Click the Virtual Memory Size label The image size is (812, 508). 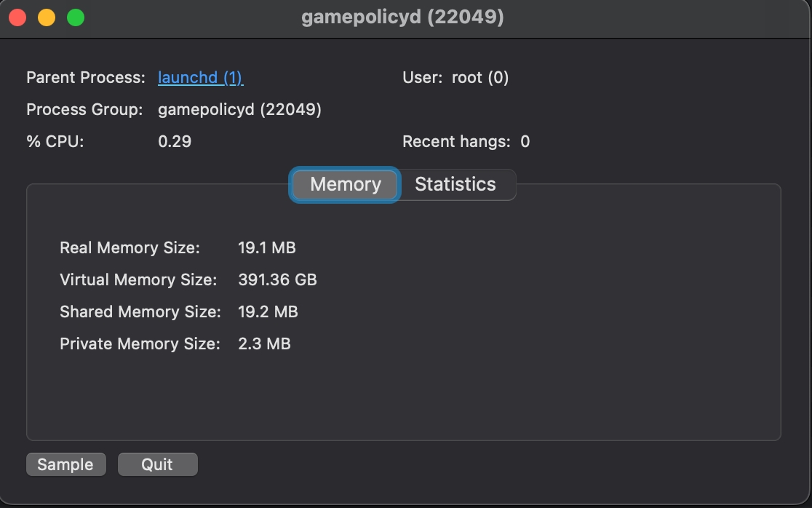(138, 279)
